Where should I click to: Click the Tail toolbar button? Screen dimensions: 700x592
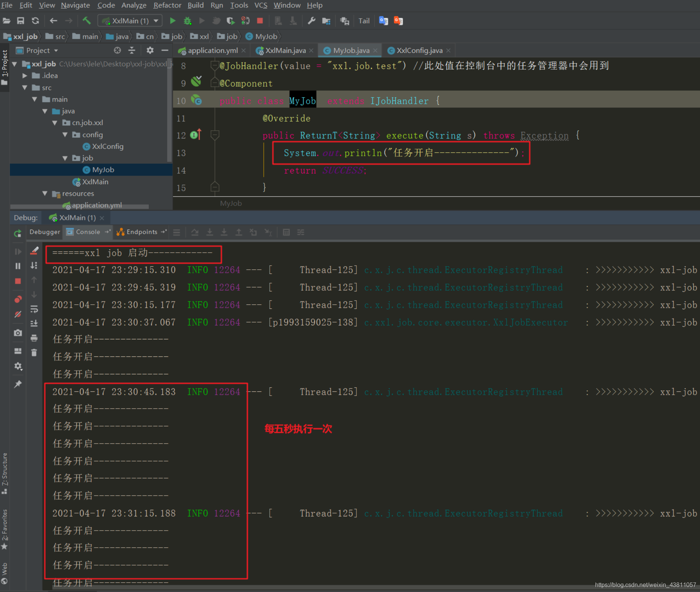tap(364, 21)
